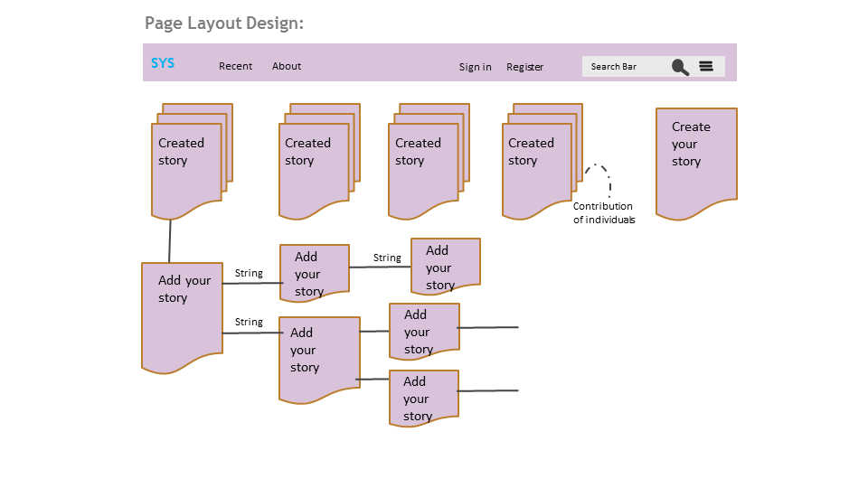
Task: Open the hamburger menu icon
Action: pos(706,66)
